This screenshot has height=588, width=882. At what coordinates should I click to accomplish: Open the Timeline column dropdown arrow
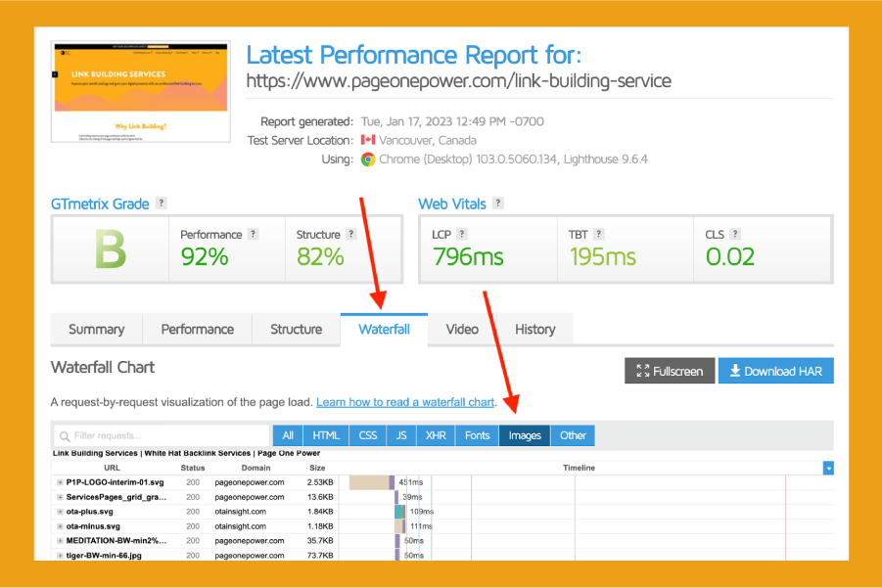828,468
